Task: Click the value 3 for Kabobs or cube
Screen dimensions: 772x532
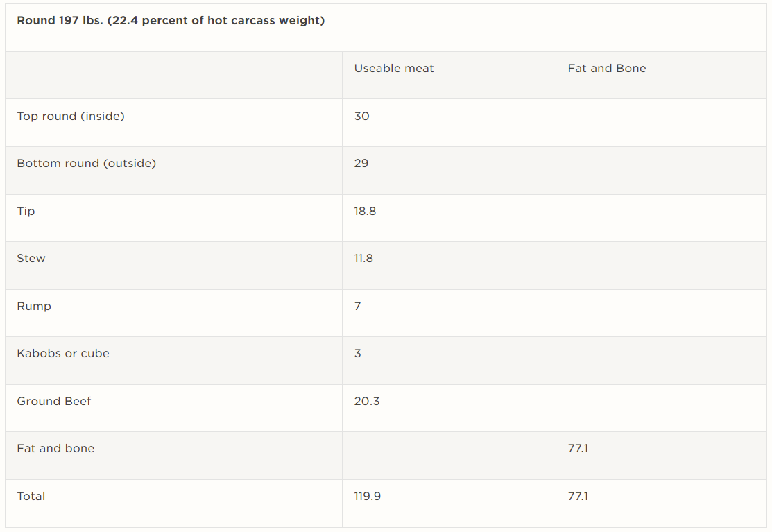Action: [358, 354]
